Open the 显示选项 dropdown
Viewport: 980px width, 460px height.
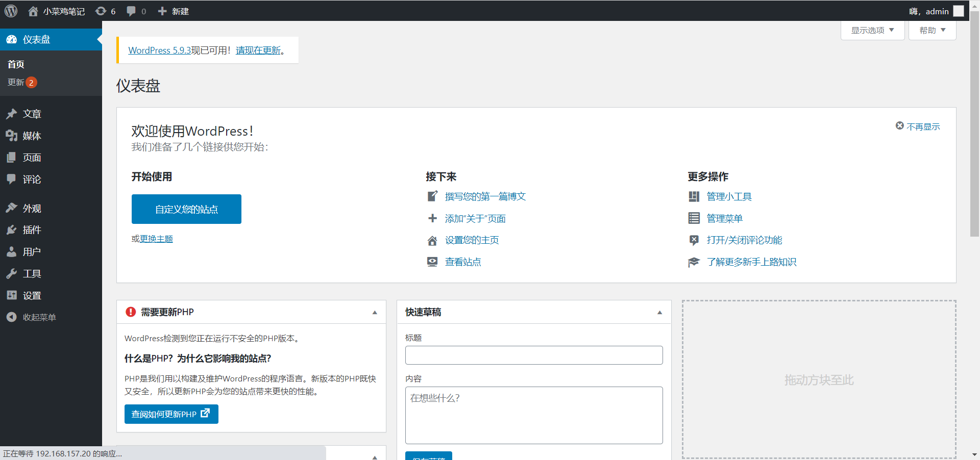[x=873, y=30]
